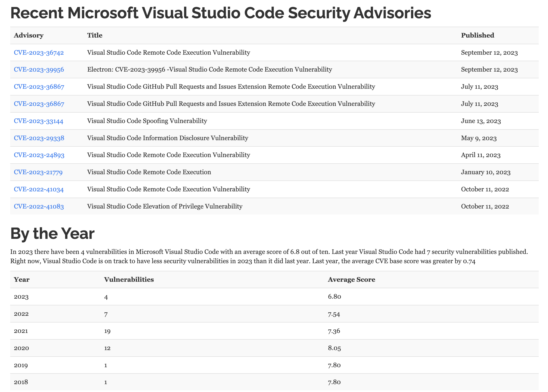Click the CVE-2023-24893 link
The width and height of the screenshot is (548, 392).
[x=39, y=155]
